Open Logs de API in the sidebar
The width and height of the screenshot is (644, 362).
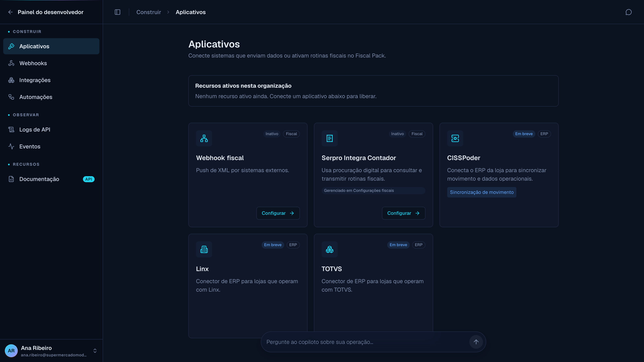click(51, 129)
